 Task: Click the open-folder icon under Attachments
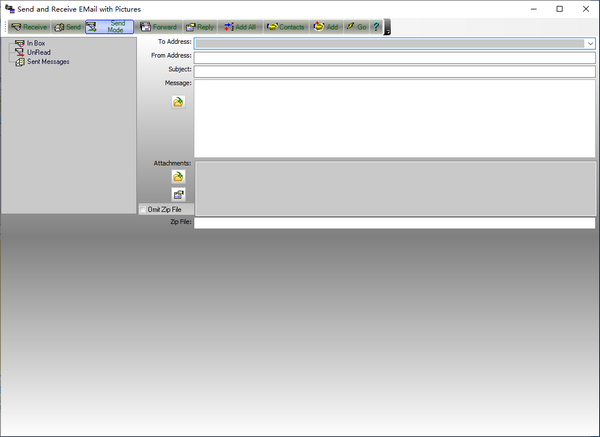(178, 176)
